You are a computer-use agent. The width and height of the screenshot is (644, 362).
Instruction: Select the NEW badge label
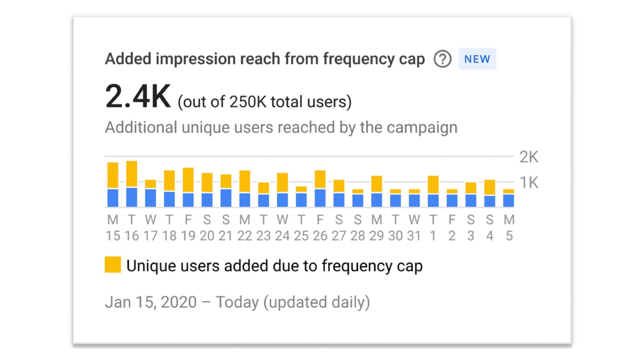tap(477, 59)
